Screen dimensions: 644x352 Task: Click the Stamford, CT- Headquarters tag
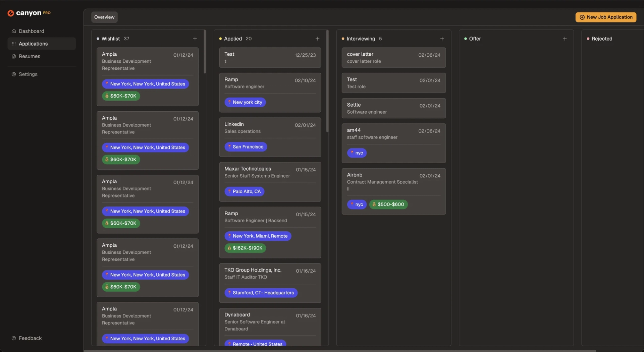pyautogui.click(x=261, y=293)
